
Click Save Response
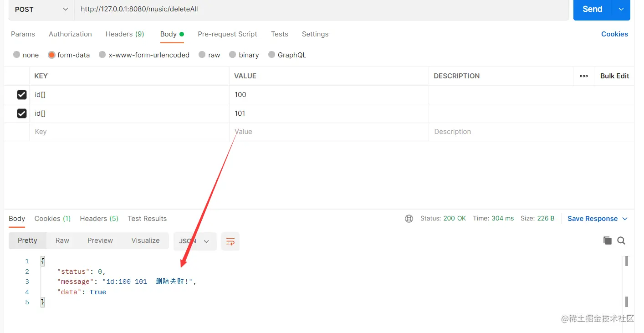tap(593, 219)
